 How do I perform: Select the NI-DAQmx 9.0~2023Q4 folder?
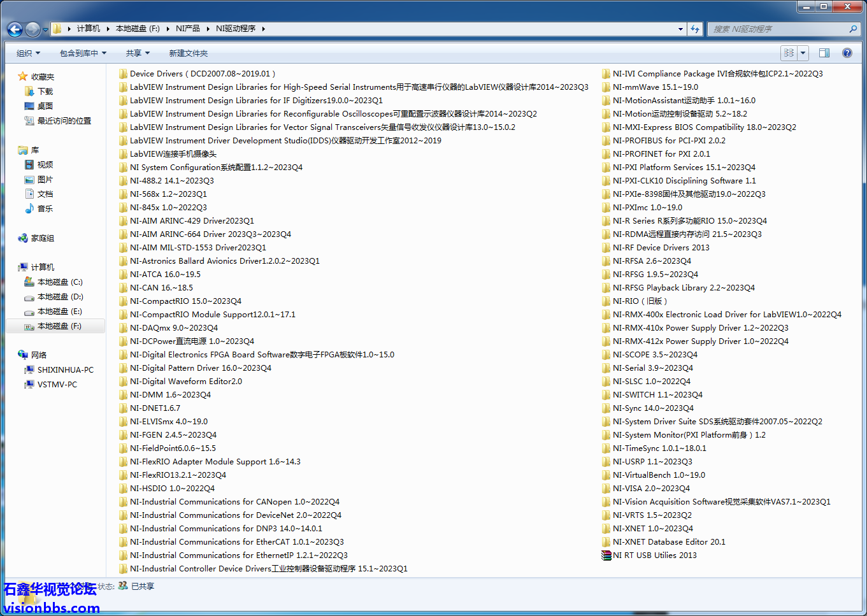click(173, 328)
